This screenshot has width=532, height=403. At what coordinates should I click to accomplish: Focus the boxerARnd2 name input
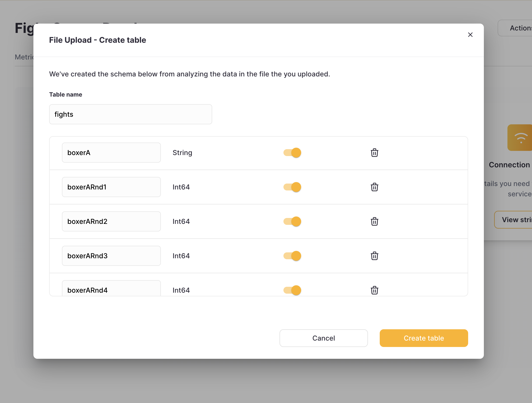[x=111, y=221]
